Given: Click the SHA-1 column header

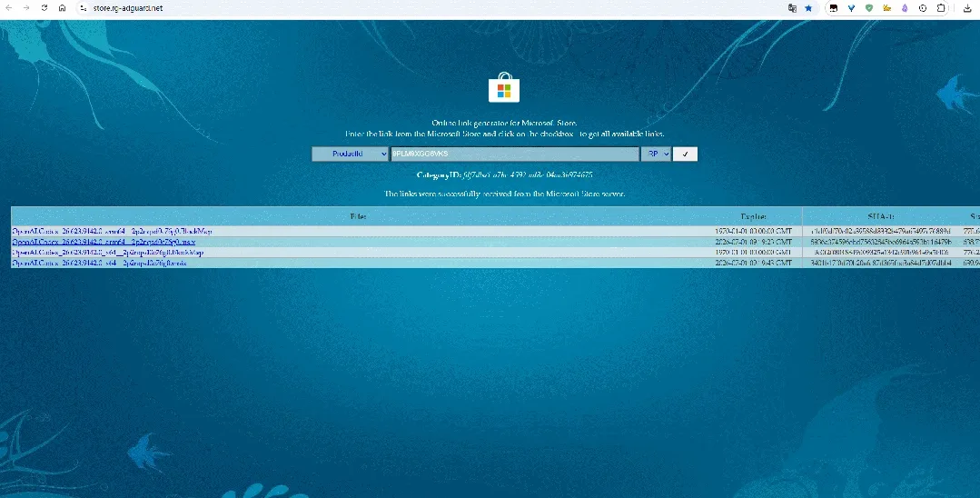Looking at the screenshot, I should pos(881,216).
